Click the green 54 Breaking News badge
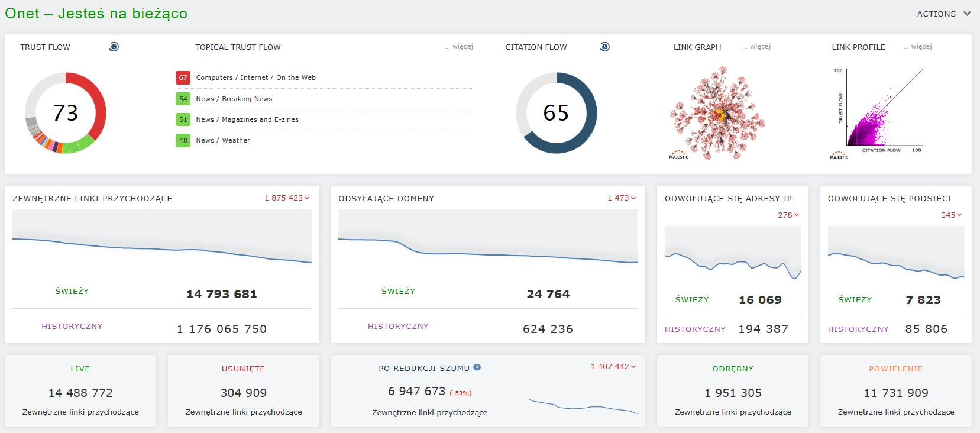The width and height of the screenshot is (980, 433). [x=183, y=99]
